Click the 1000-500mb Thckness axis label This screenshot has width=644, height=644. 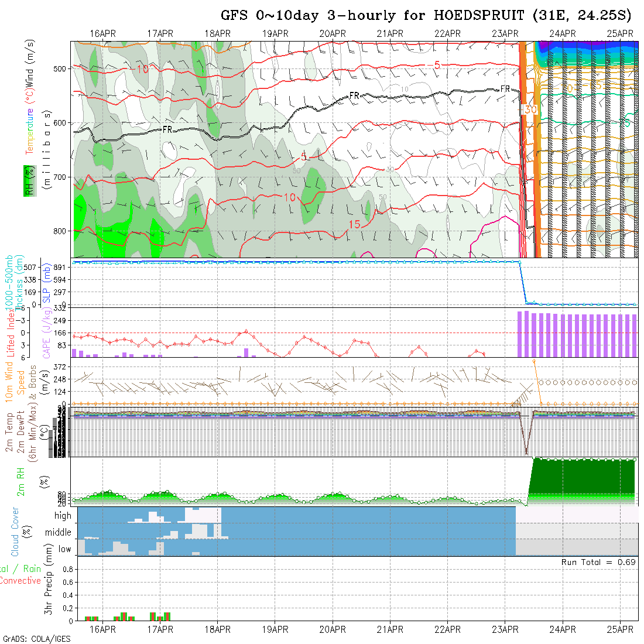click(14, 283)
